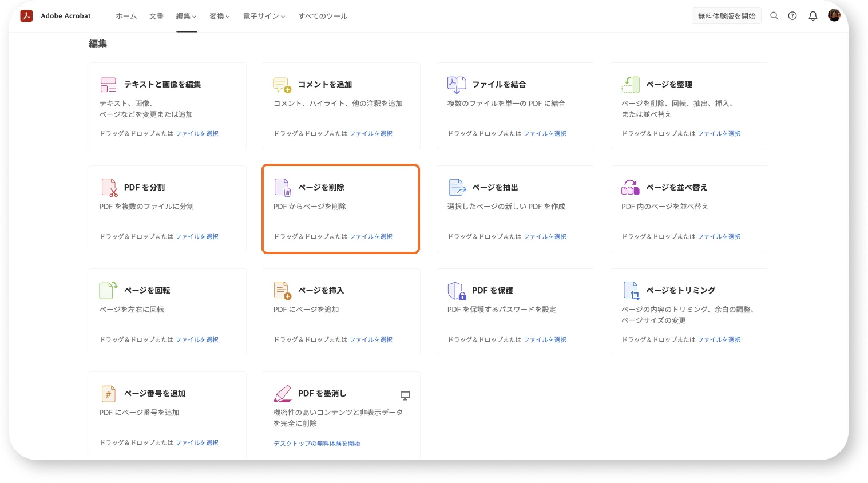
Task: Click the PDF からページを削除 description
Action: coord(310,207)
